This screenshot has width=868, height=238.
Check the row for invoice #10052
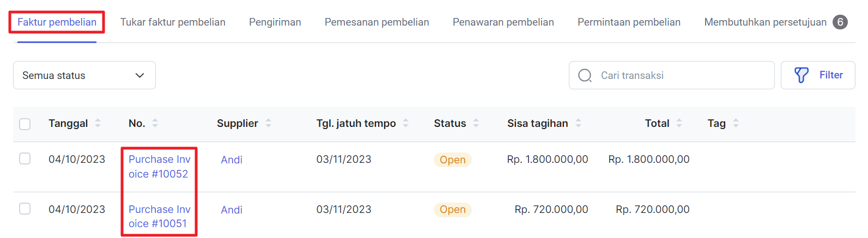(x=25, y=158)
